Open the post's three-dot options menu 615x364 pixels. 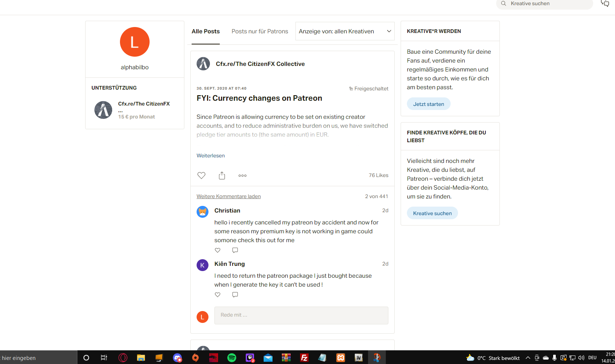[x=243, y=176]
